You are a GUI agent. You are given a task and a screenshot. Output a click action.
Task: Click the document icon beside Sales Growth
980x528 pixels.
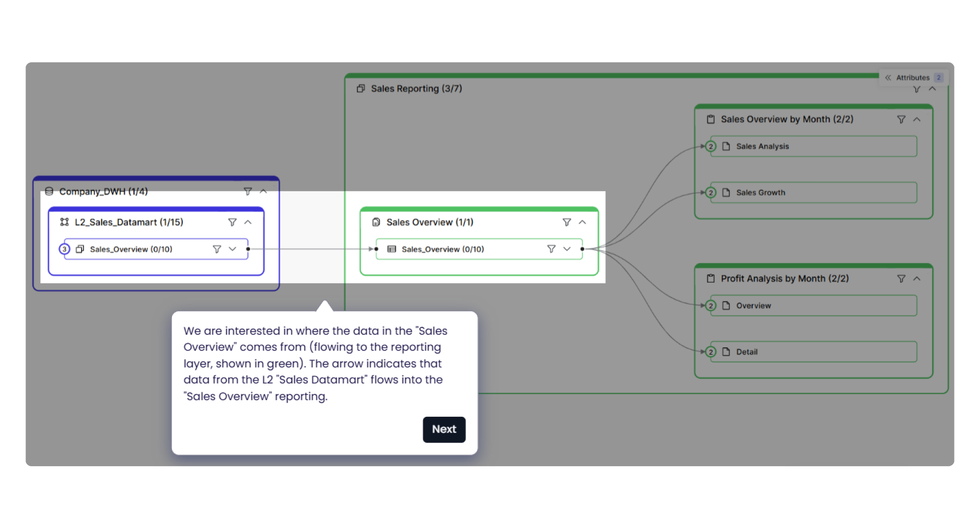click(727, 192)
